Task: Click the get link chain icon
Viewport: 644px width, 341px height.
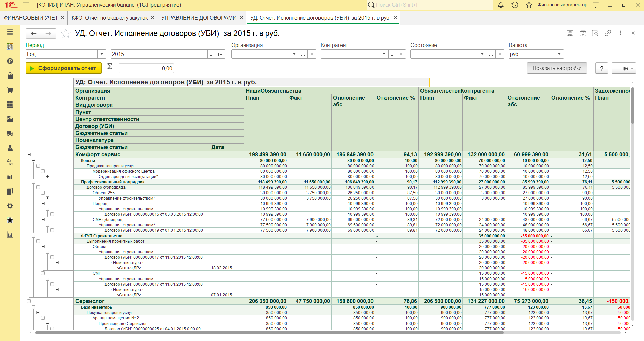Action: pyautogui.click(x=608, y=33)
